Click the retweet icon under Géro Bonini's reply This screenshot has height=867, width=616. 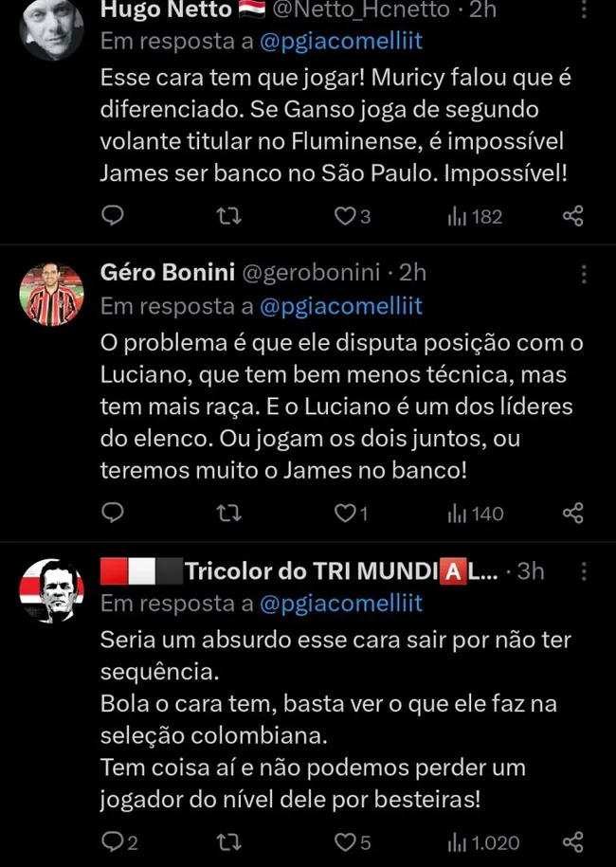pos(229,514)
